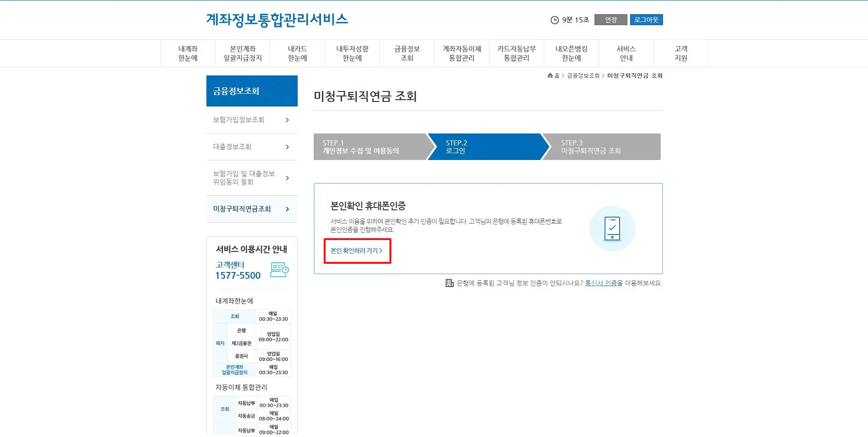
Task: Click 자동이체 통합관리 table heading
Action: (241, 387)
